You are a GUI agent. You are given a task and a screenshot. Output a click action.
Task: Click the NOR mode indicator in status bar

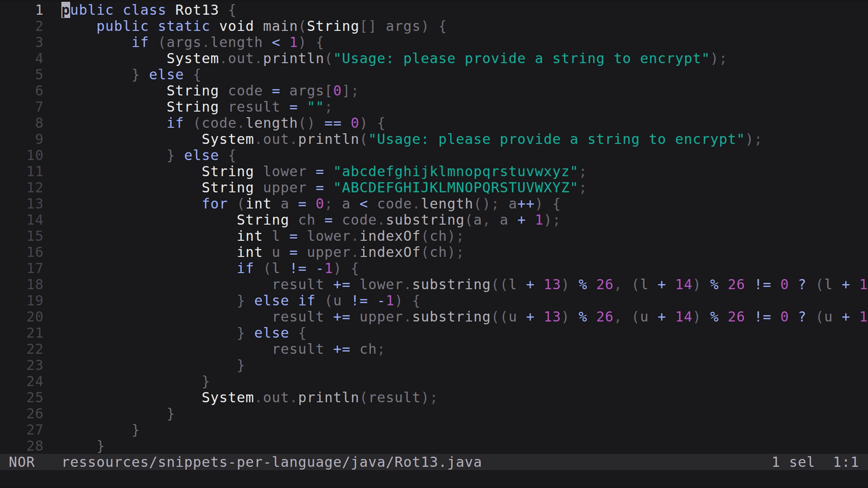(x=23, y=462)
